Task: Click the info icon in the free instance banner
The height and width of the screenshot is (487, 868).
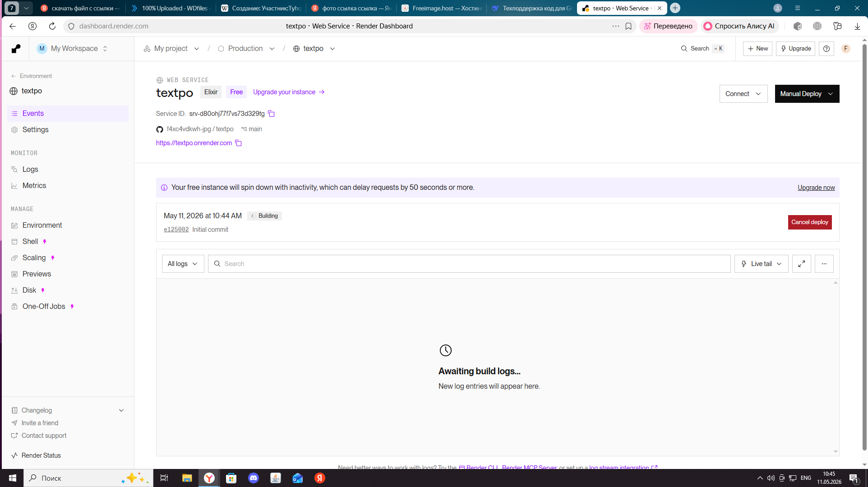Action: (x=164, y=188)
